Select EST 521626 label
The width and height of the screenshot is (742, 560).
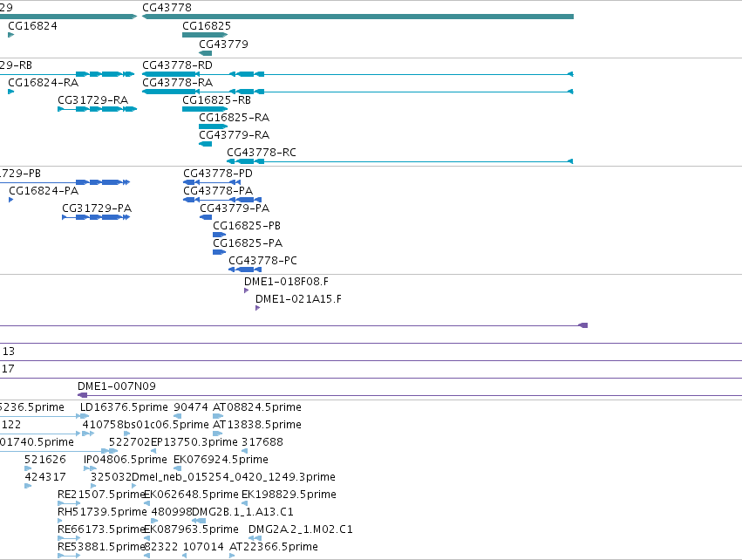point(45,460)
